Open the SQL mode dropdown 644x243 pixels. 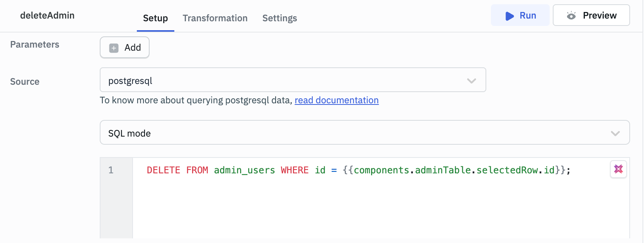click(x=365, y=133)
